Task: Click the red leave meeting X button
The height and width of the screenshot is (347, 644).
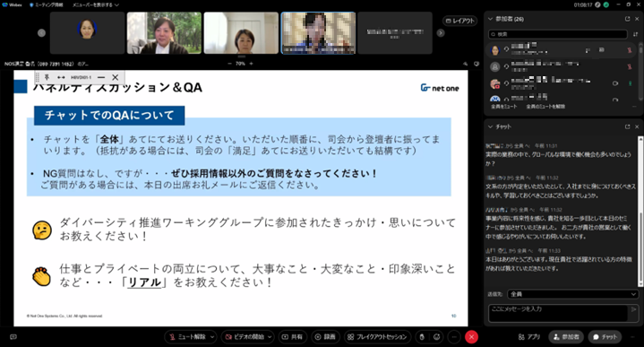Action: (471, 337)
